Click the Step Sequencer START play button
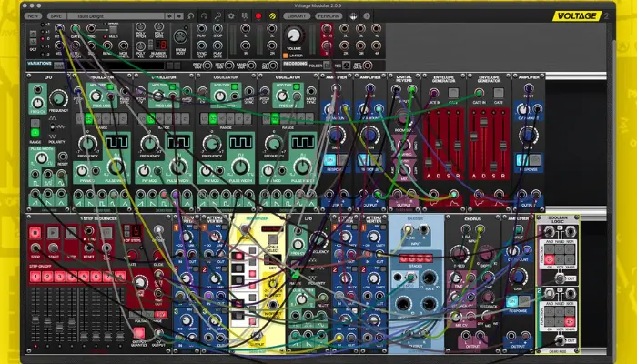The width and height of the screenshot is (637, 364). click(x=53, y=233)
